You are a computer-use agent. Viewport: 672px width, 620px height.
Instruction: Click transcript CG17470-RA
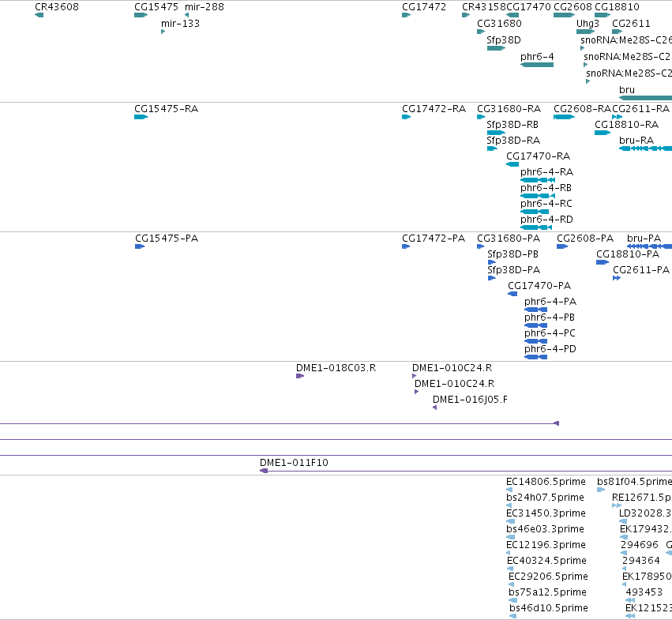(538, 156)
